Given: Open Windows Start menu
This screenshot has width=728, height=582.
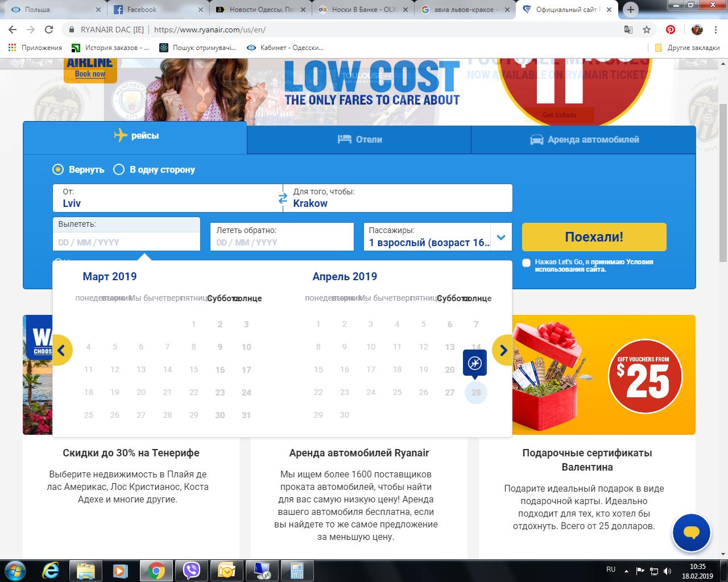Looking at the screenshot, I should pyautogui.click(x=15, y=570).
